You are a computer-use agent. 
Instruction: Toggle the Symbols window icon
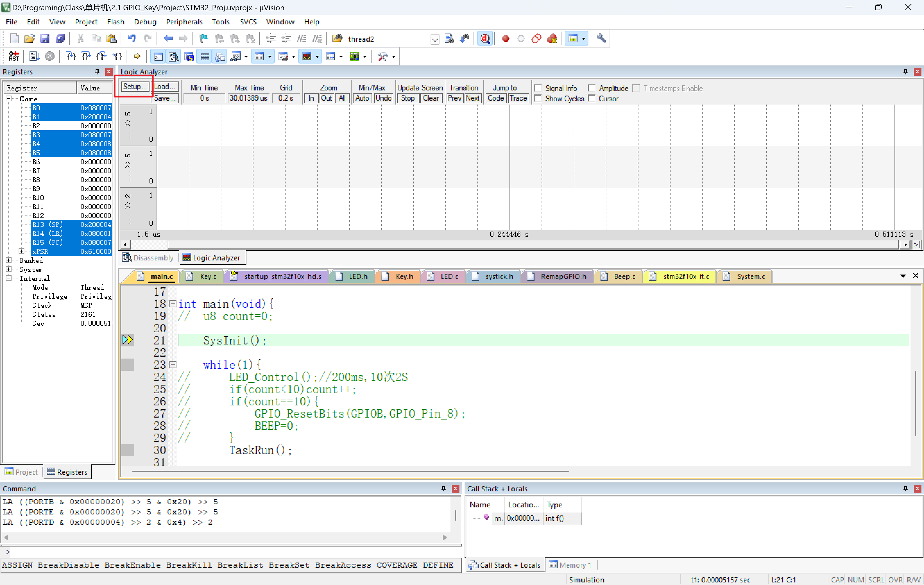(189, 57)
